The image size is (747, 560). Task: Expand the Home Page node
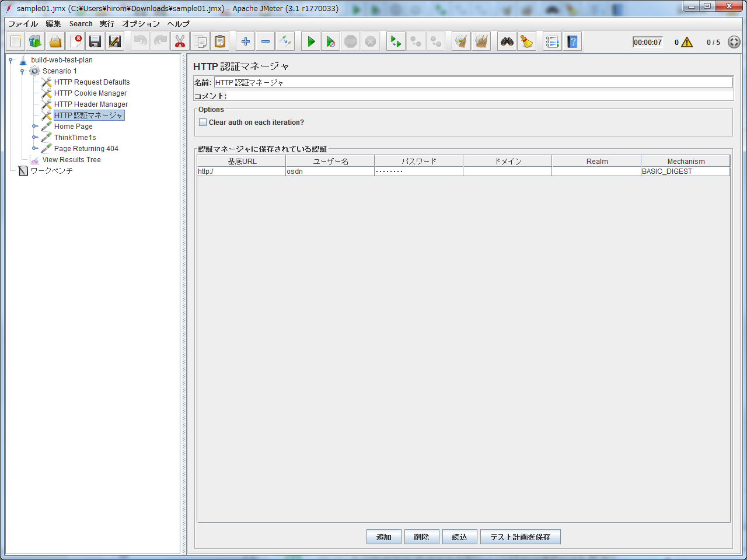pyautogui.click(x=35, y=127)
